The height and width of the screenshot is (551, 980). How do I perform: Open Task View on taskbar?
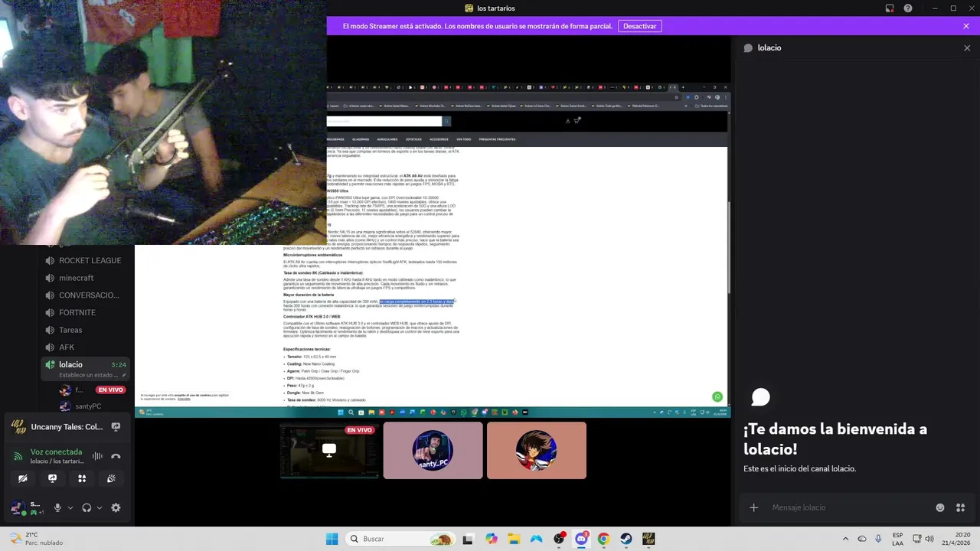[x=468, y=539]
